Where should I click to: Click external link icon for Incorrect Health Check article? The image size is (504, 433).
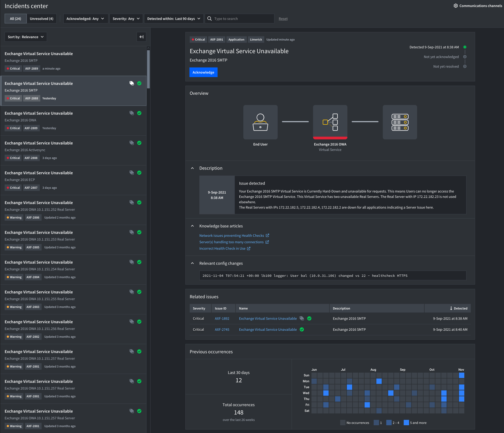[x=249, y=249]
